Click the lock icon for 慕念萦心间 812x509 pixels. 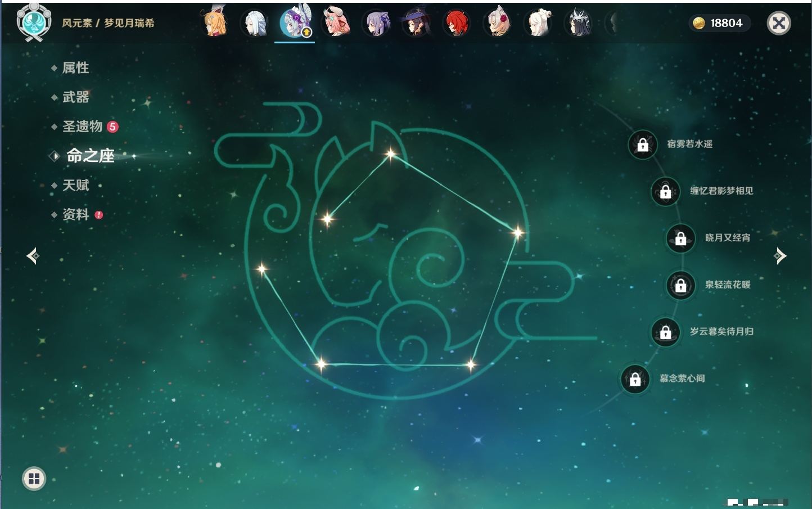(x=635, y=379)
